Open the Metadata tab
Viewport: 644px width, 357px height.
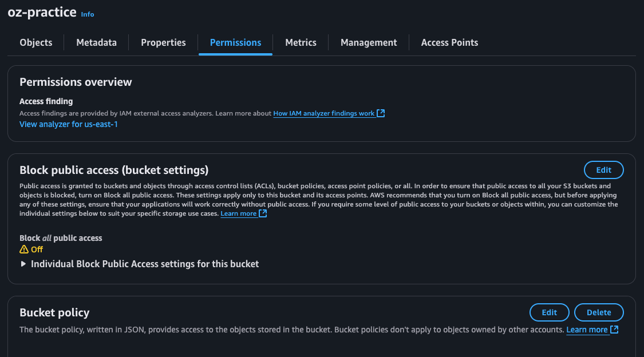click(x=96, y=42)
